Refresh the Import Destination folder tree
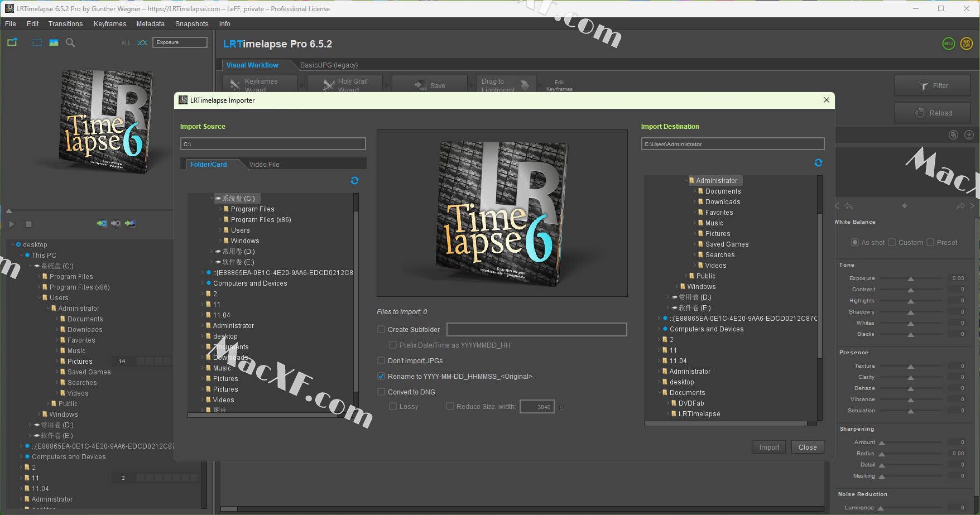Viewport: 980px width, 515px height. coord(818,163)
